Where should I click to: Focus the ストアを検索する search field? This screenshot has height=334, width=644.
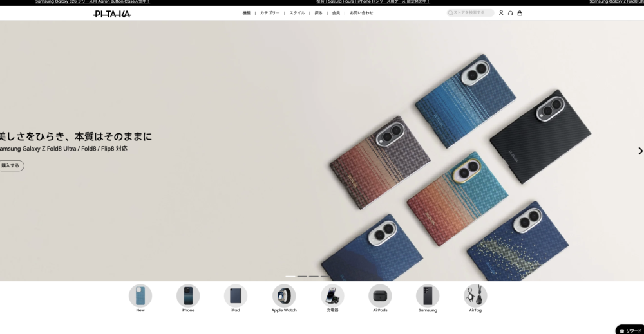pos(470,13)
